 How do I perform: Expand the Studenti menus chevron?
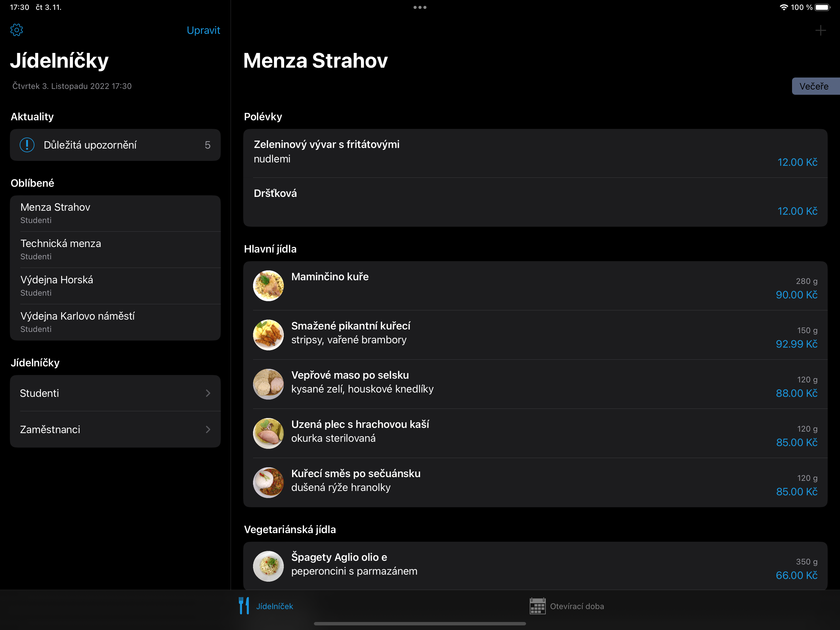click(x=208, y=393)
